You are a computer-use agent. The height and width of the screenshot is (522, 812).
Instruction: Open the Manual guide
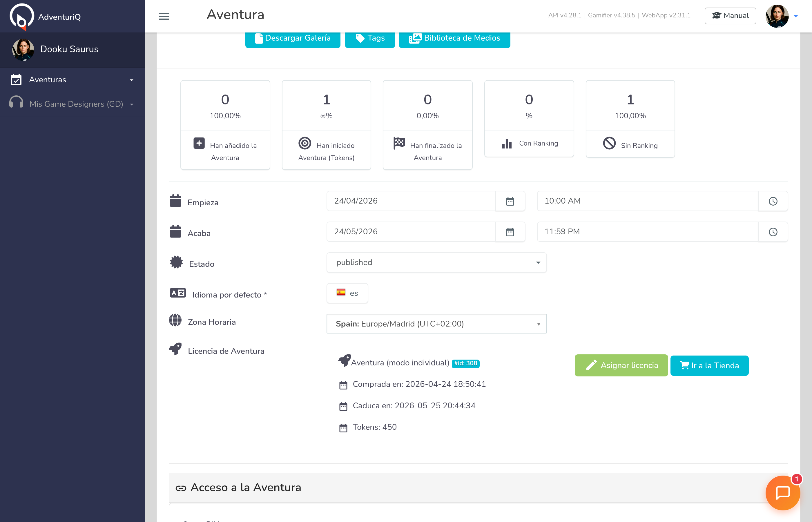point(730,16)
